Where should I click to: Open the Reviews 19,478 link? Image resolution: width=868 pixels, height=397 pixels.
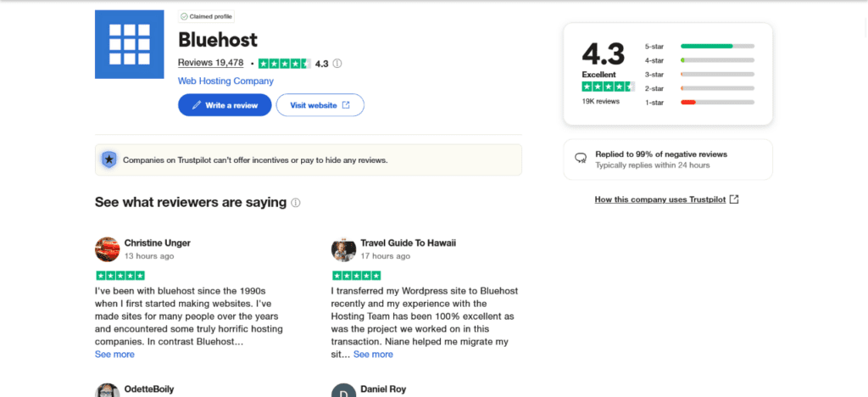(211, 63)
